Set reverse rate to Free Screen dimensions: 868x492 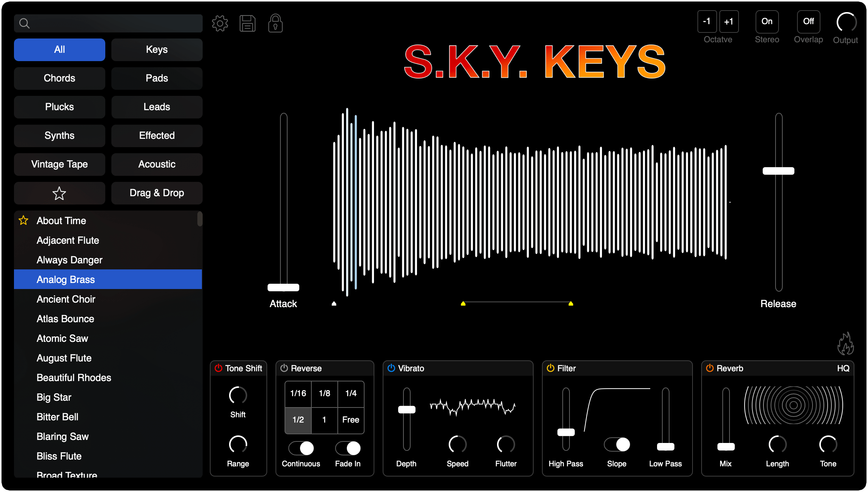tap(351, 420)
